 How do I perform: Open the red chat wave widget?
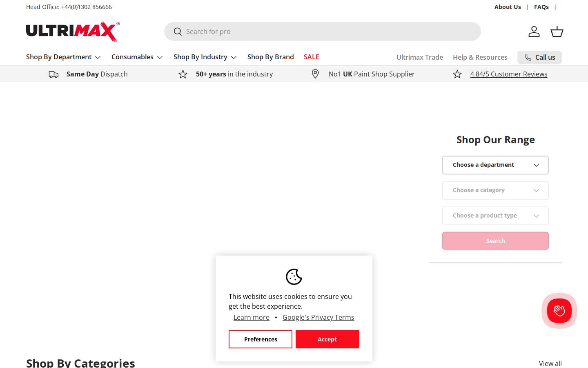pos(559,311)
